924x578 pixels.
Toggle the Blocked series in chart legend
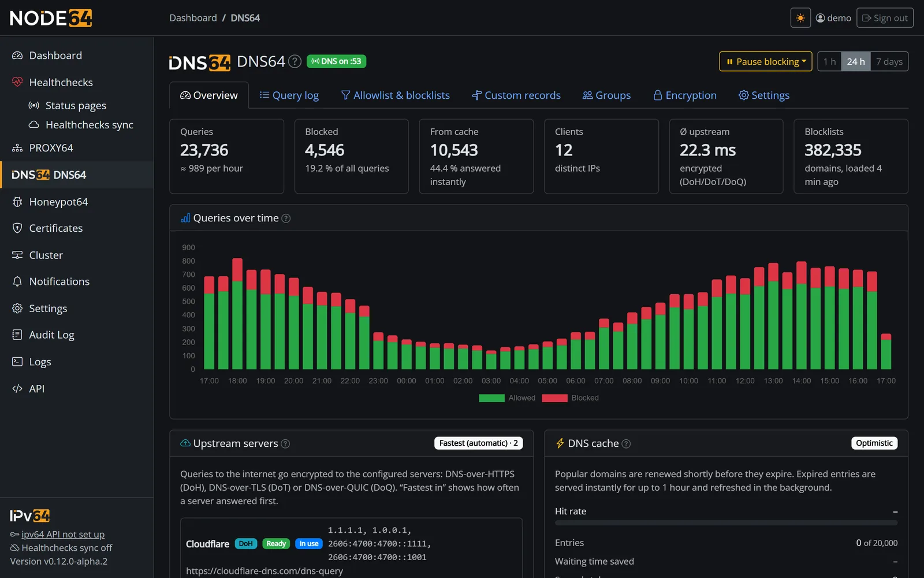571,398
